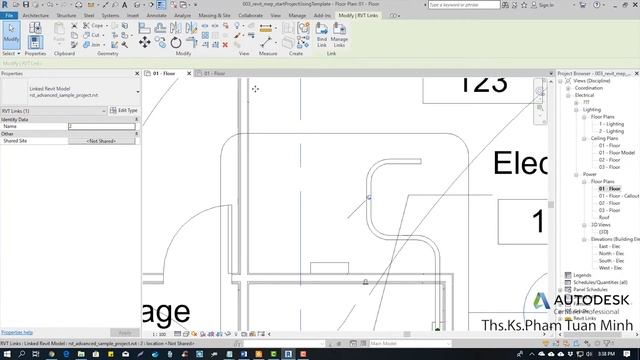Switch to the Systems ribbon tab
The width and height of the screenshot is (640, 360).
[110, 16]
